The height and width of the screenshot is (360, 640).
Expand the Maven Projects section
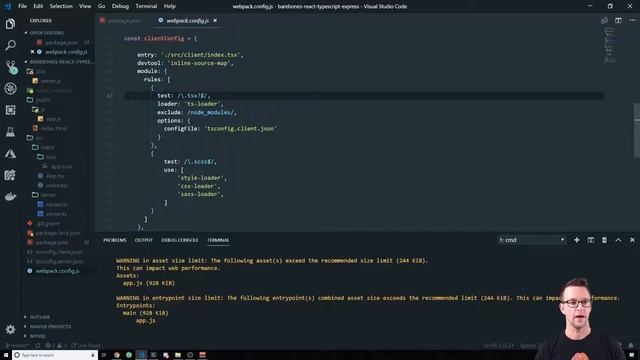click(50, 327)
